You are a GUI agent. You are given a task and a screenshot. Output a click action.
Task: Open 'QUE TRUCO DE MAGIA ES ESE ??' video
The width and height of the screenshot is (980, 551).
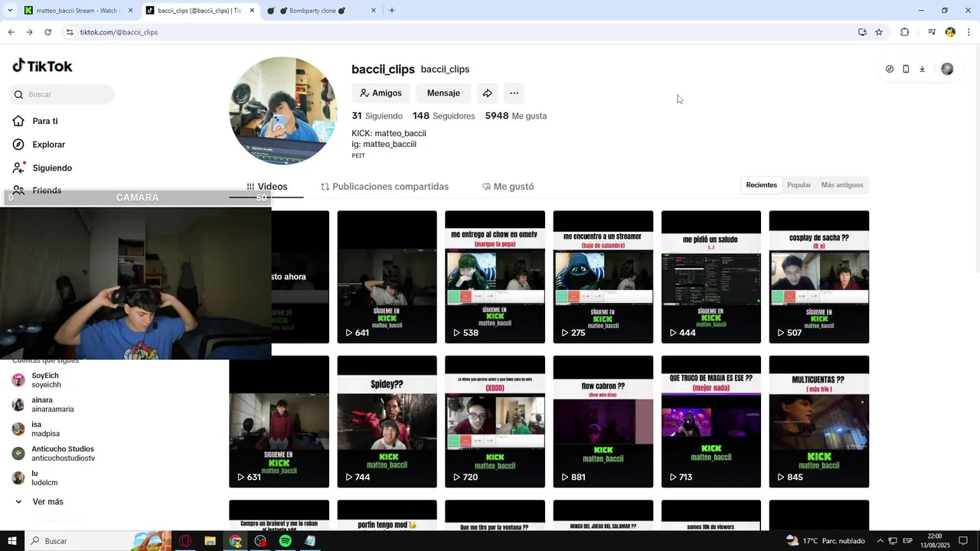[x=711, y=422]
